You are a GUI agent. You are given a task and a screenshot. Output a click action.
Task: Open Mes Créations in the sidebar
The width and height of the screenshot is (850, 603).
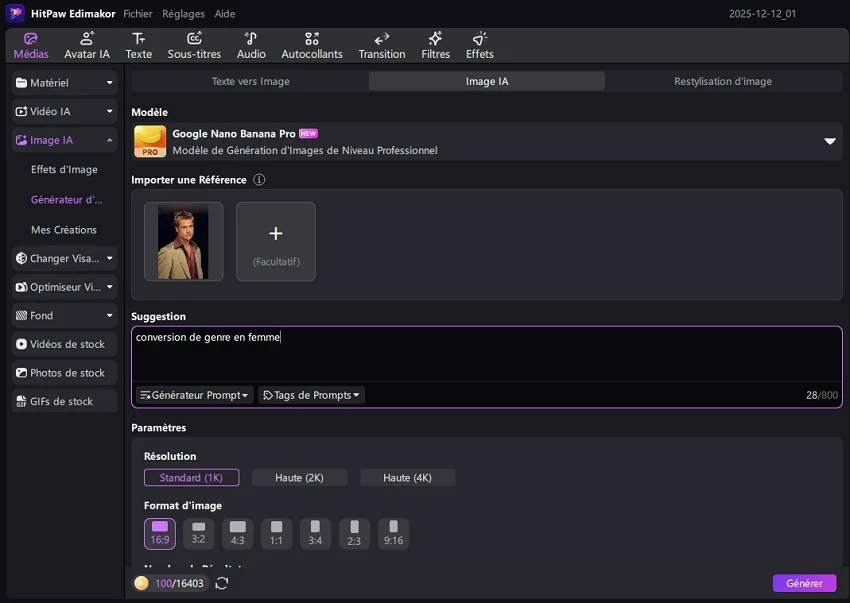64,230
